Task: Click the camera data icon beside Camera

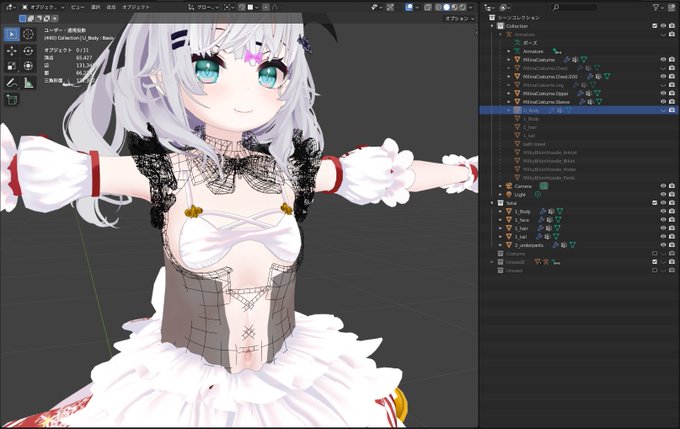Action: coord(543,186)
